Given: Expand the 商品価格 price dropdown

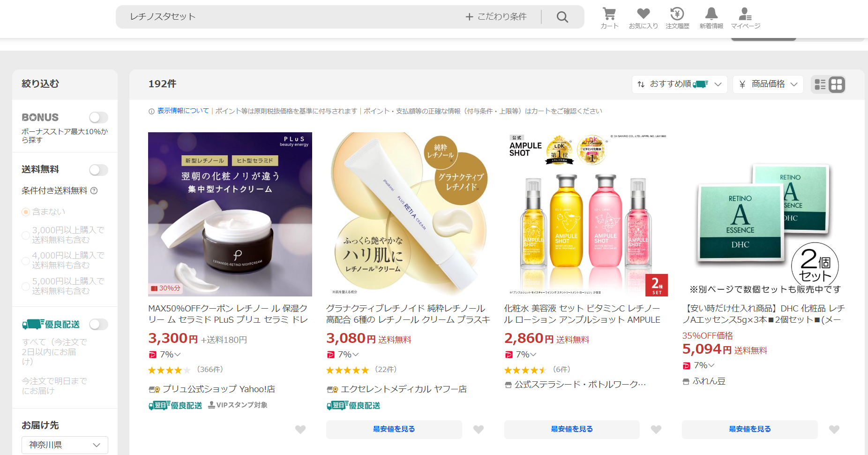Looking at the screenshot, I should pos(768,84).
